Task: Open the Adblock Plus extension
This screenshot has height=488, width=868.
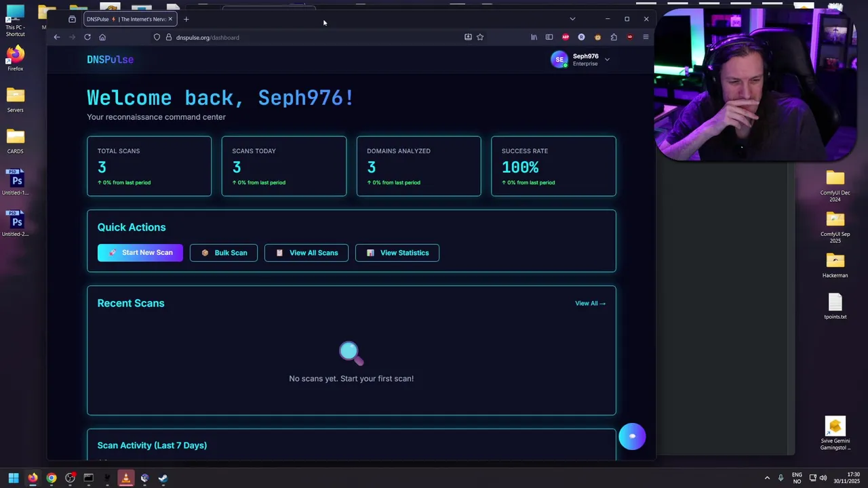Action: 566,37
